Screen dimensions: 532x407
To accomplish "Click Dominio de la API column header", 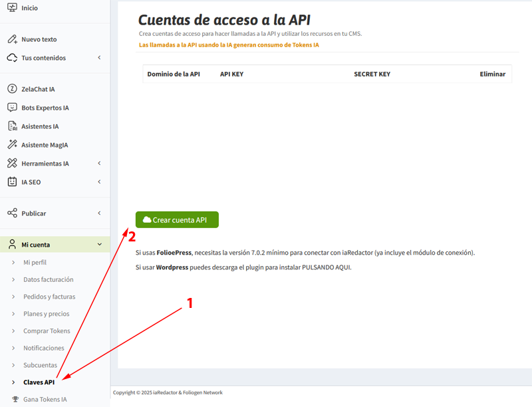I will [174, 74].
